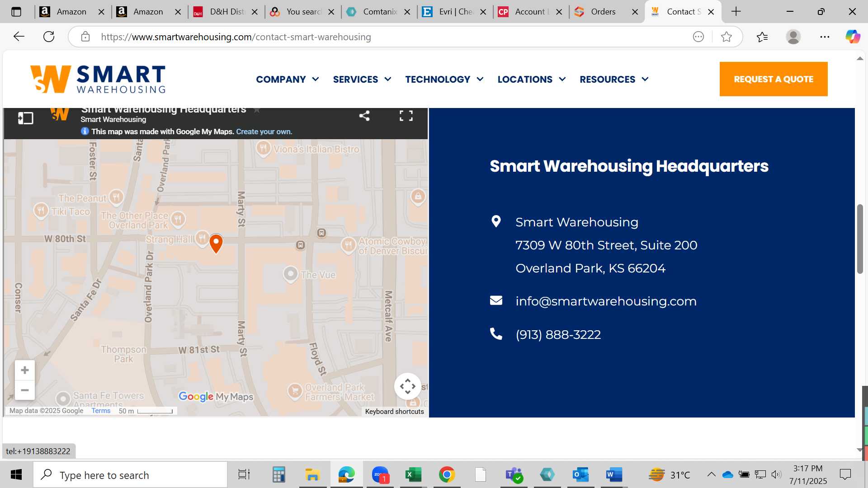Click the page vertical scrollbar thumb

pyautogui.click(x=860, y=239)
